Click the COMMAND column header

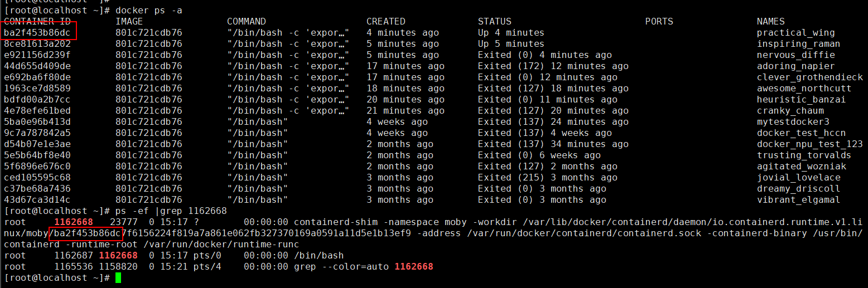click(x=247, y=22)
